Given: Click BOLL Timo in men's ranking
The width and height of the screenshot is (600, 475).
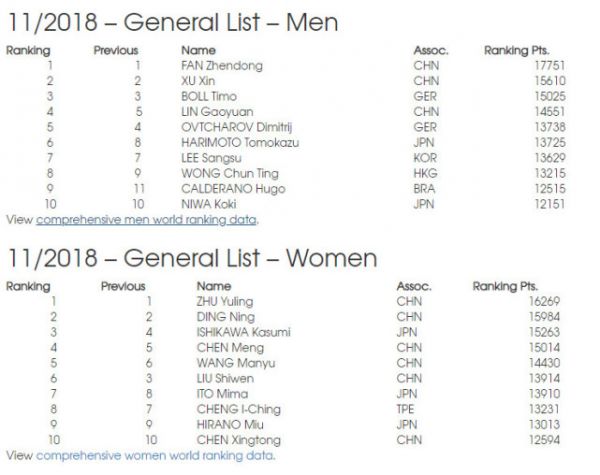Looking at the screenshot, I should [x=209, y=96].
